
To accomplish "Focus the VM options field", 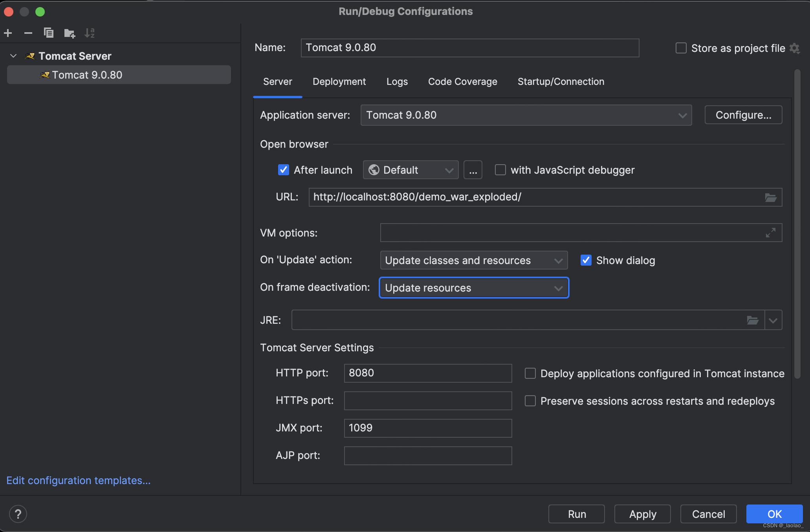I will click(581, 233).
